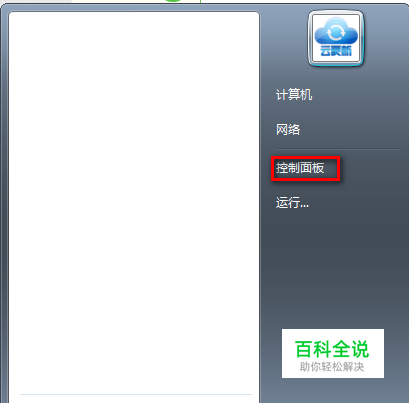Image resolution: width=409 pixels, height=403 pixels.
Task: Click the 助你轻松解决 gray caption
Action: (332, 367)
